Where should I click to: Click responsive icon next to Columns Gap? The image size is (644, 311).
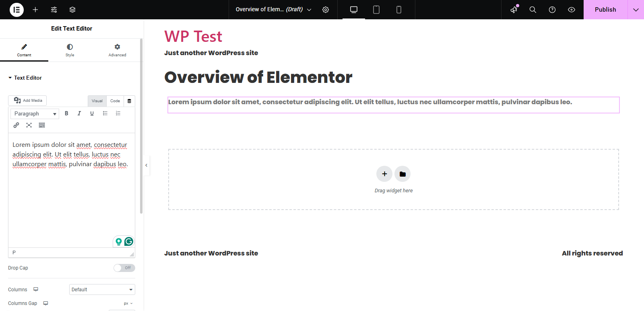click(x=46, y=303)
